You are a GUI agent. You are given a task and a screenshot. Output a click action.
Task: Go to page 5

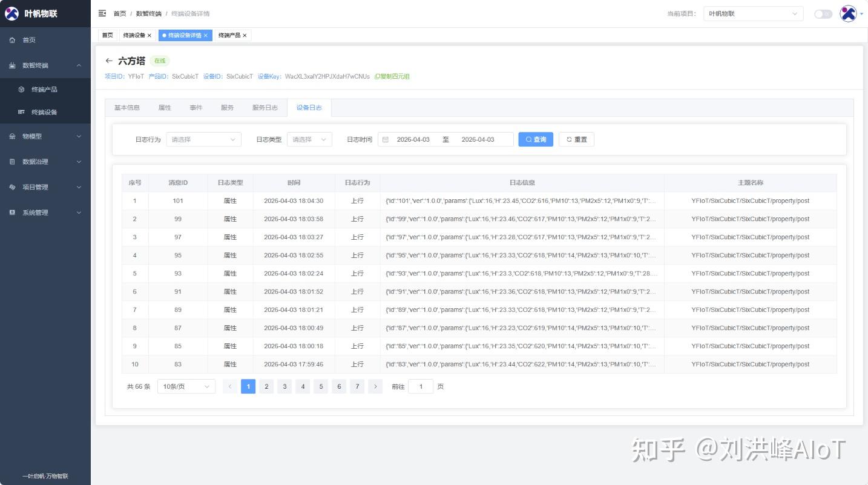click(x=321, y=386)
